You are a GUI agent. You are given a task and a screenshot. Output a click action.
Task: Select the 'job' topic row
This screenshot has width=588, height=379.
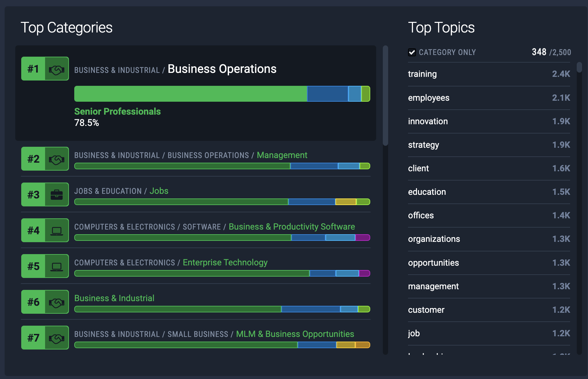pyautogui.click(x=489, y=333)
